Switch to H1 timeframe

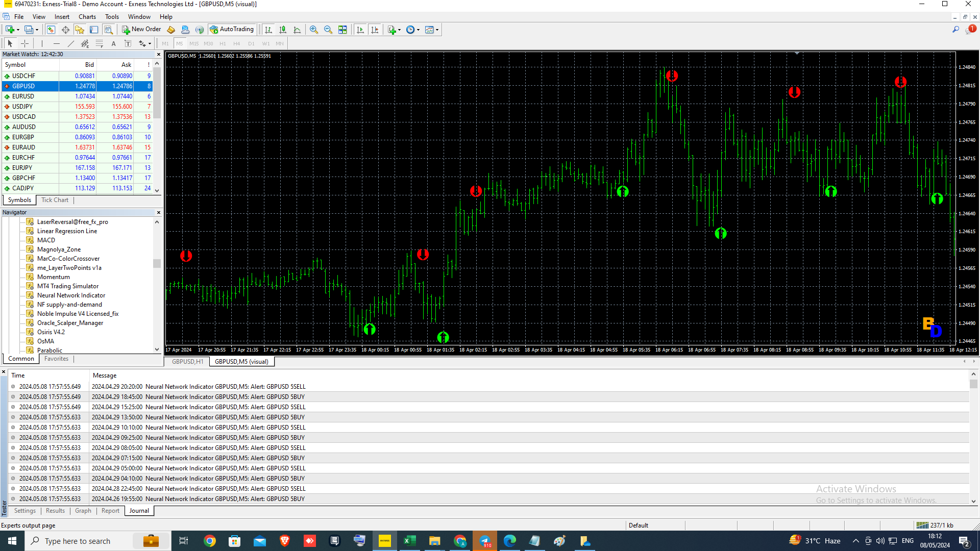coord(222,43)
